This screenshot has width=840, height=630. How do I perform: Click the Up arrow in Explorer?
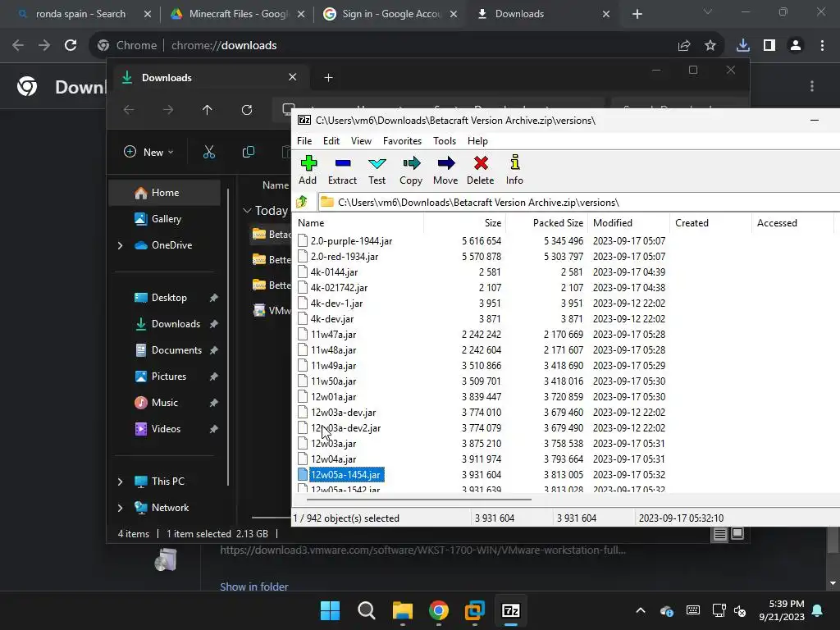click(x=208, y=110)
